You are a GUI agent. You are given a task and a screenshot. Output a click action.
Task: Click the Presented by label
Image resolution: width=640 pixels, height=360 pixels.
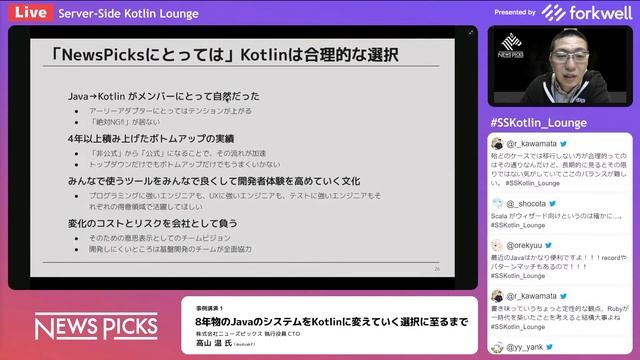tap(515, 12)
